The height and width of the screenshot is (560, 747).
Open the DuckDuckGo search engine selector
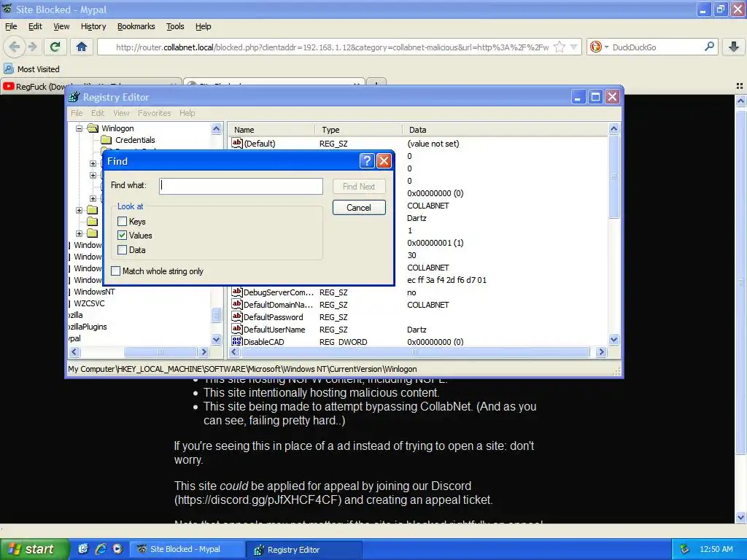tap(599, 47)
